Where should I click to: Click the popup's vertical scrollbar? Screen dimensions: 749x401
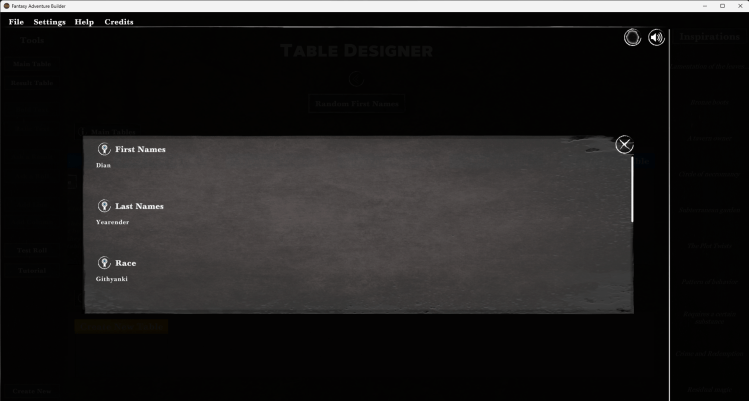tap(632, 190)
